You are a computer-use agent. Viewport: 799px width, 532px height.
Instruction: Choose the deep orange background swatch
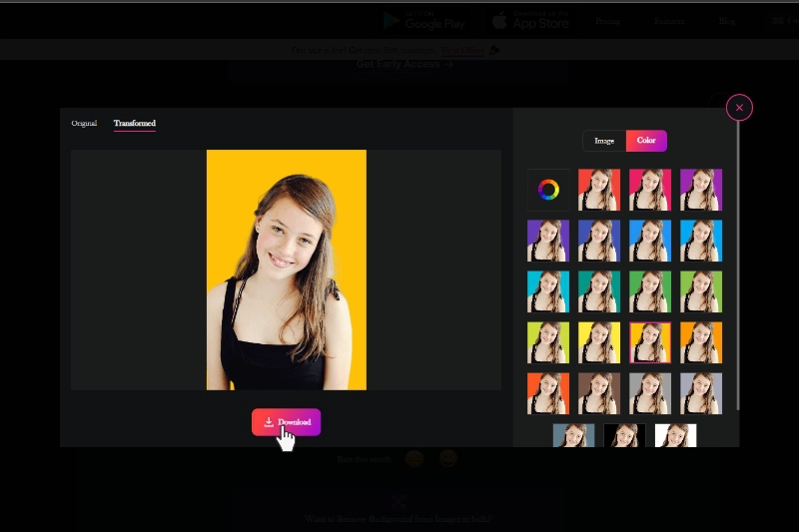click(x=548, y=393)
